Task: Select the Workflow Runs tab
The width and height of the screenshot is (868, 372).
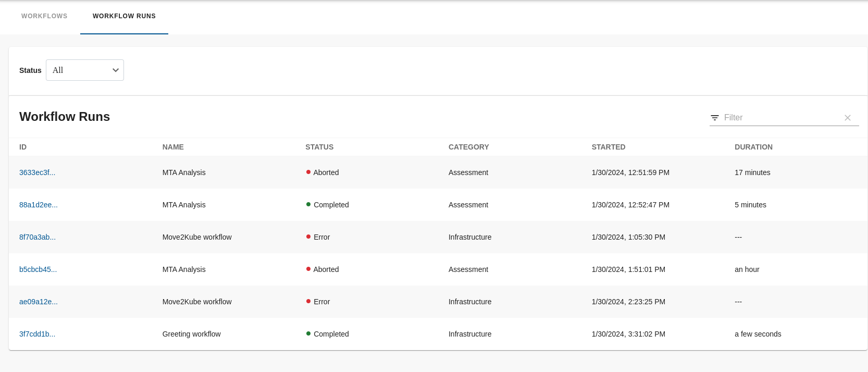Action: pos(124,16)
